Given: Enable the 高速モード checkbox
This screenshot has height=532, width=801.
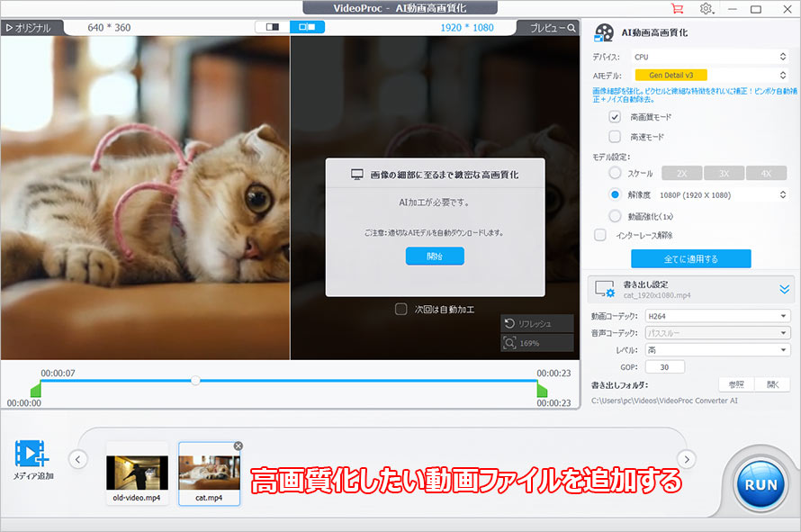Looking at the screenshot, I should point(615,137).
